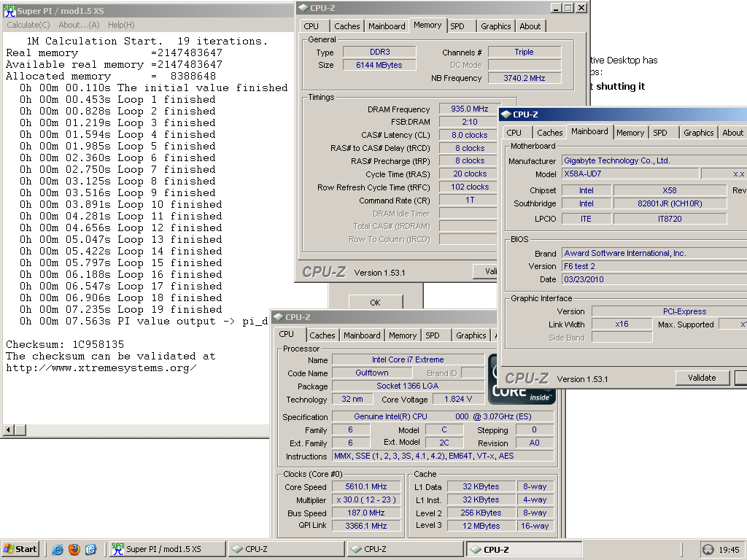Image resolution: width=747 pixels, height=560 pixels.
Task: Click the Multiplier value x 30.0
Action: (366, 499)
